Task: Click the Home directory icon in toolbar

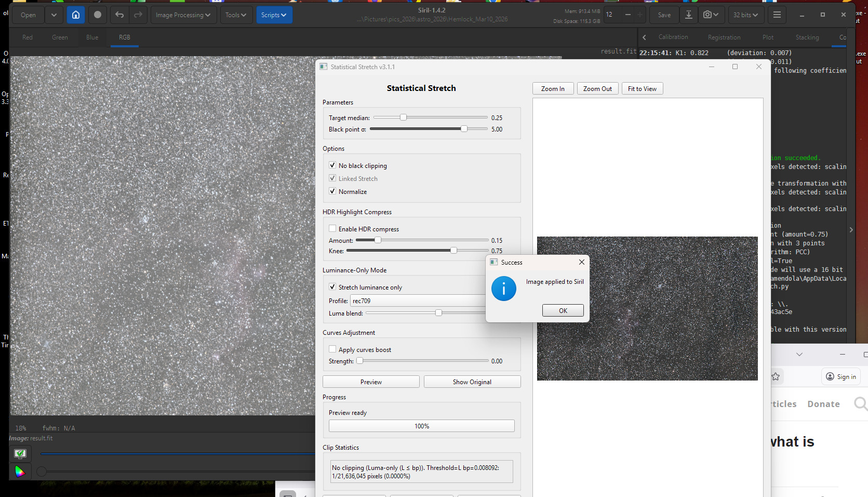Action: 76,15
